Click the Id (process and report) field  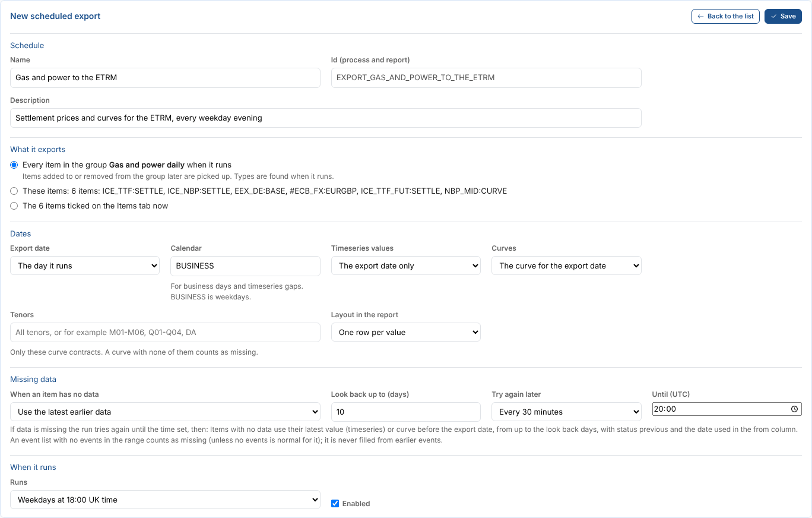pyautogui.click(x=486, y=77)
